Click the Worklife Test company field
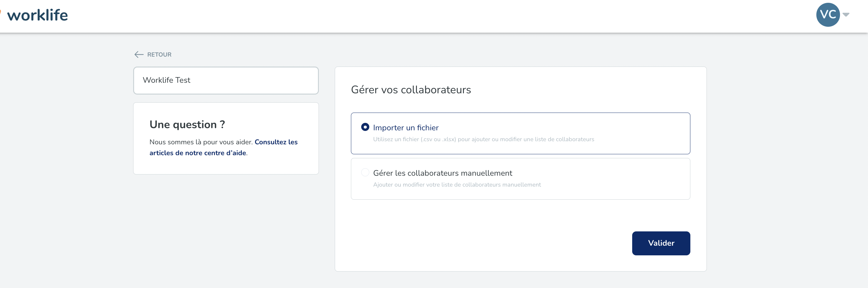 click(x=226, y=81)
